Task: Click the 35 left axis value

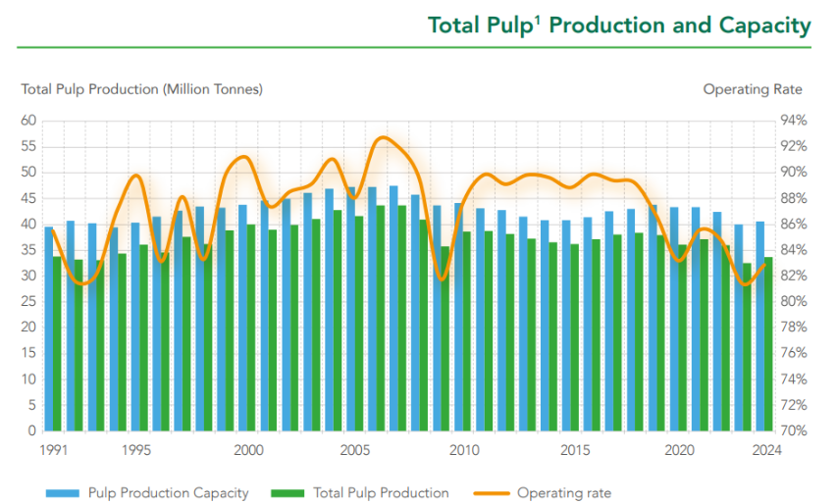Action: pos(28,250)
